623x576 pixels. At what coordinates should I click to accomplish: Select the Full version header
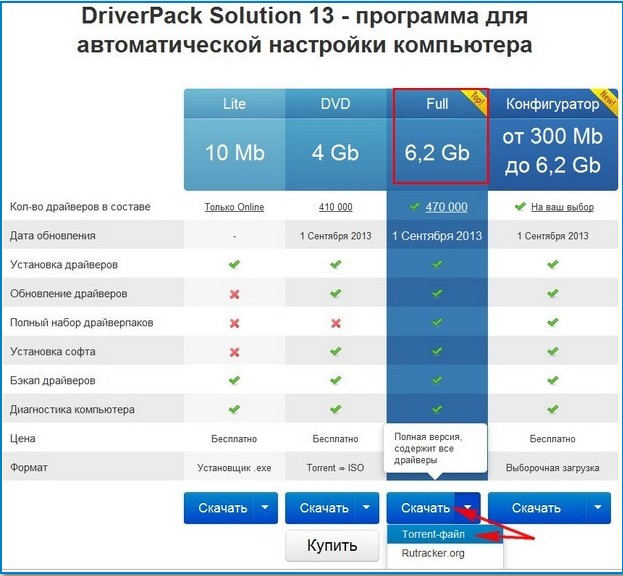(437, 104)
